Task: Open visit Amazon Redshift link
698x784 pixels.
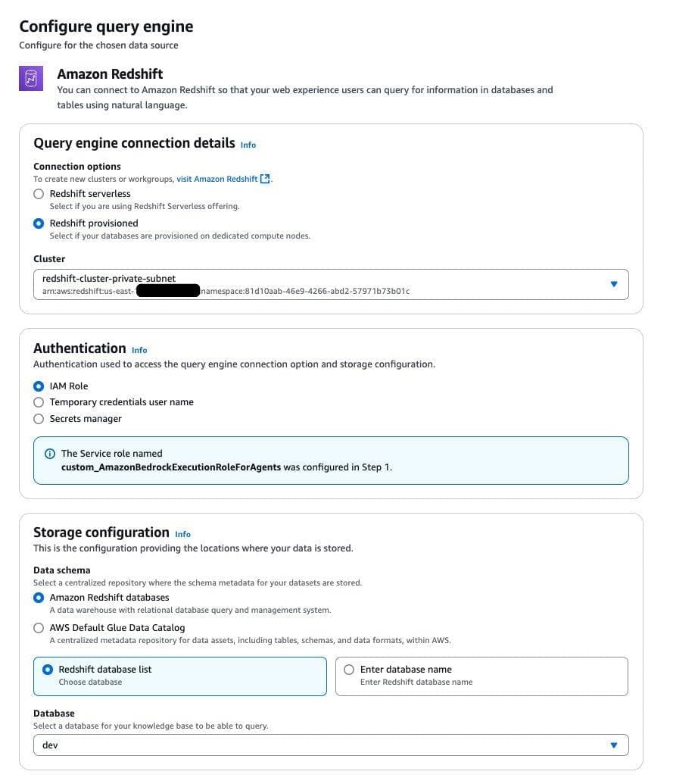Action: (x=217, y=180)
